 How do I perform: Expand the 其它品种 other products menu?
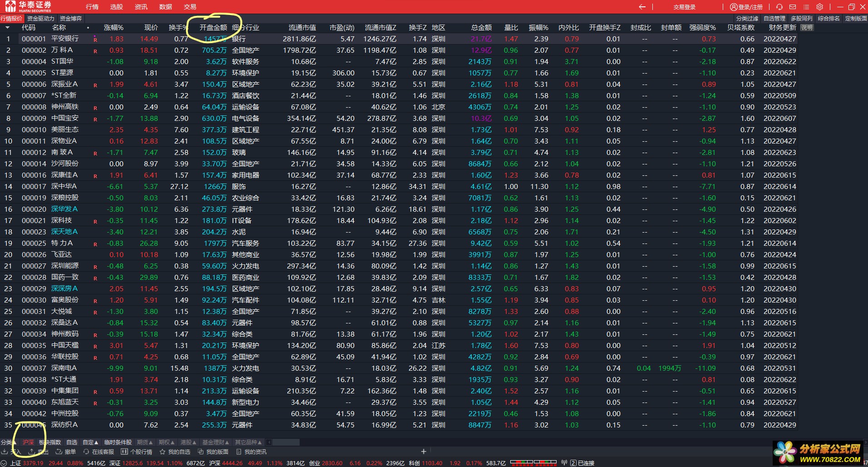pyautogui.click(x=248, y=442)
